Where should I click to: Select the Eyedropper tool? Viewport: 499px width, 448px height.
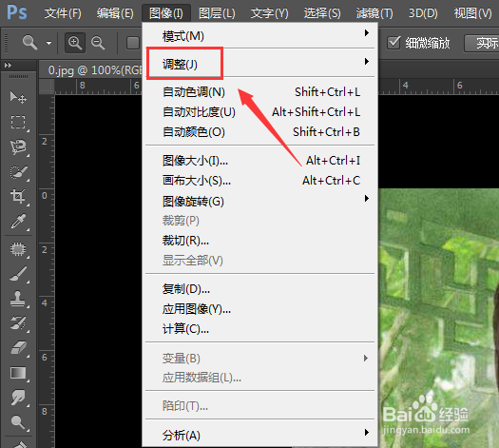coord(18,221)
